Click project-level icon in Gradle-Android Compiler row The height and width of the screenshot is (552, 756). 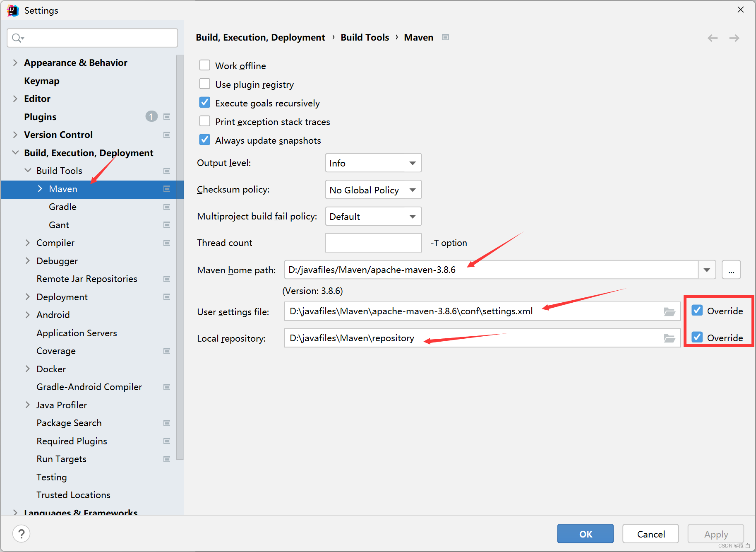(x=167, y=387)
